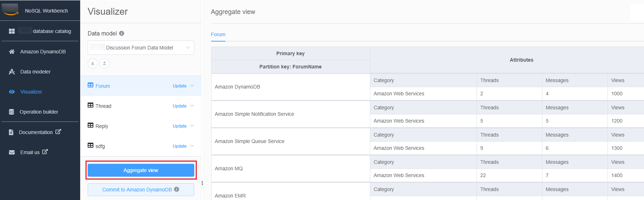
Task: Open the Discussion Forum Data Model dropdown
Action: click(141, 48)
